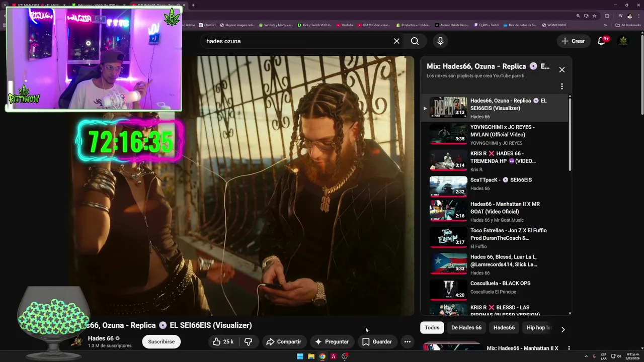644x362 pixels.
Task: Open the Chrome profile avatar
Action: coord(629,16)
